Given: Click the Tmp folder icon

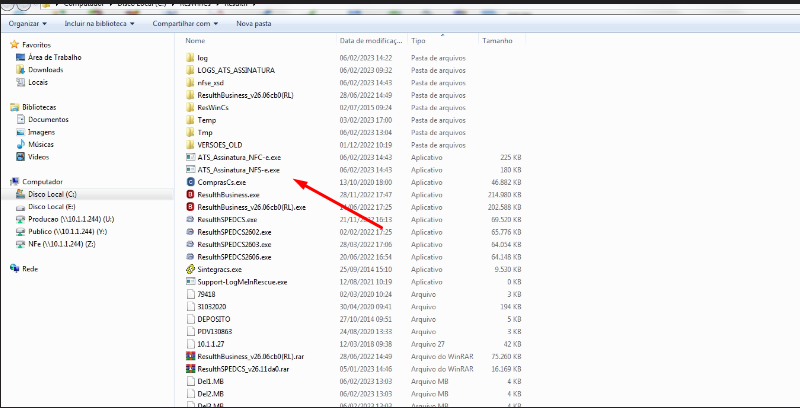Looking at the screenshot, I should pos(190,133).
